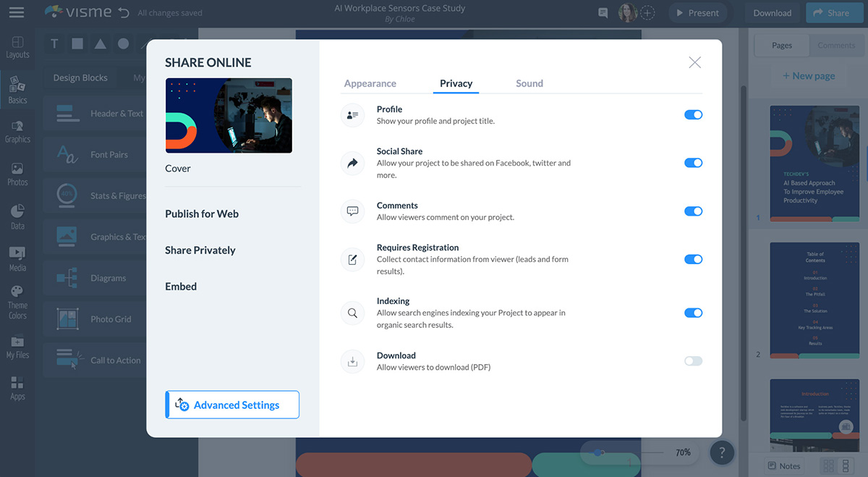Adjust the zoom level slider
868x477 pixels.
(x=599, y=452)
